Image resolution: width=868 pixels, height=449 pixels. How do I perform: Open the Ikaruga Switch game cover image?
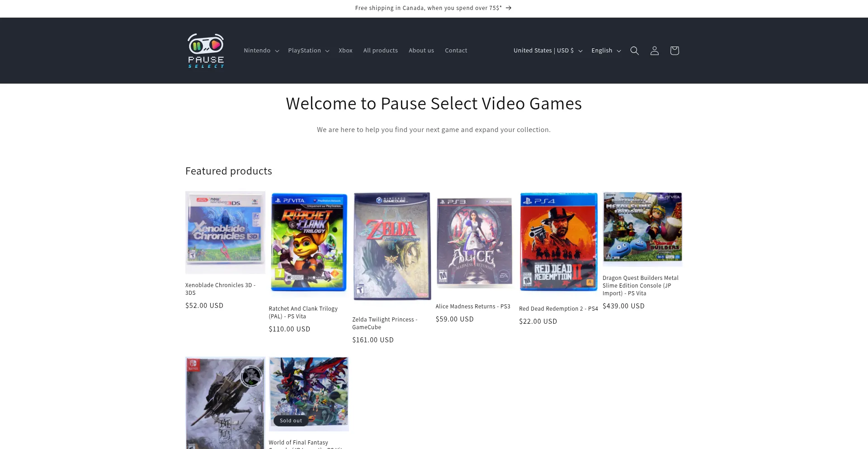point(225,403)
